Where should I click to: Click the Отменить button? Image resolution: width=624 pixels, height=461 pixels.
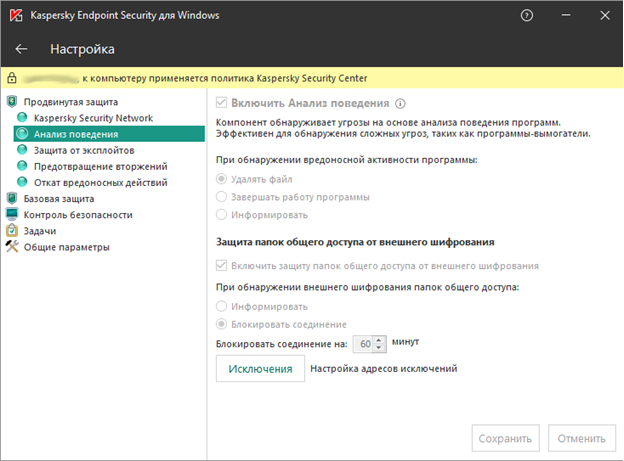click(582, 438)
